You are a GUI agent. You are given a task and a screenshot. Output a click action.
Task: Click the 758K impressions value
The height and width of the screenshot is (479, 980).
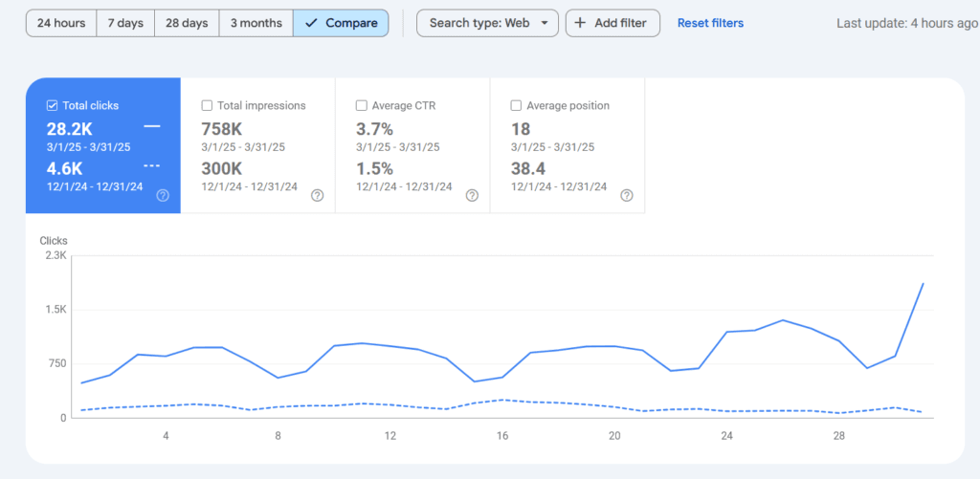pyautogui.click(x=222, y=129)
